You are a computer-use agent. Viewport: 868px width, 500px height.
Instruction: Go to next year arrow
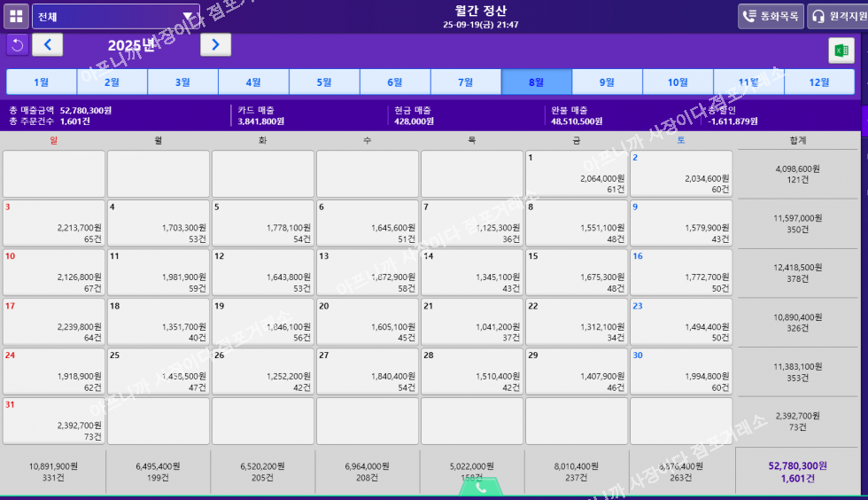click(215, 44)
